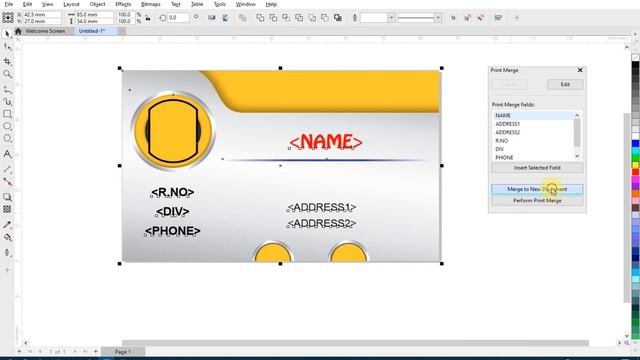Select the Artistic Media tool
640x360 pixels.
7,102
